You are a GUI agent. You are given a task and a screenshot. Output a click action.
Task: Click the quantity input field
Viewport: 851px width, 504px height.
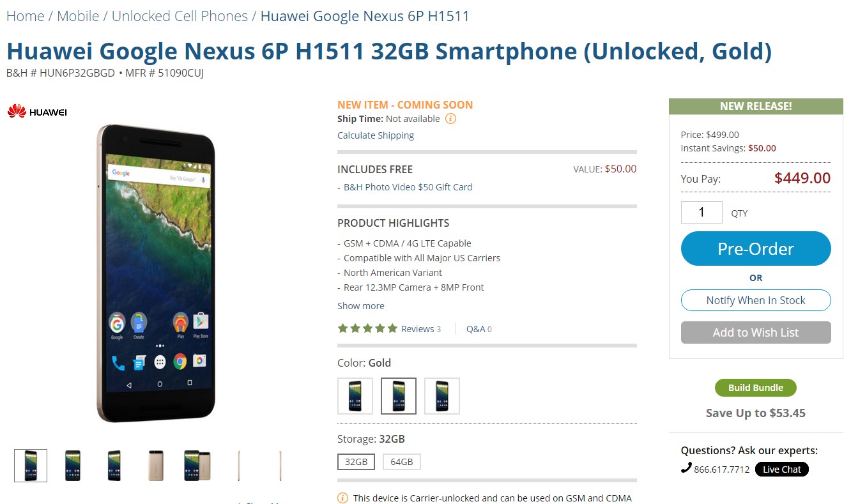point(701,212)
